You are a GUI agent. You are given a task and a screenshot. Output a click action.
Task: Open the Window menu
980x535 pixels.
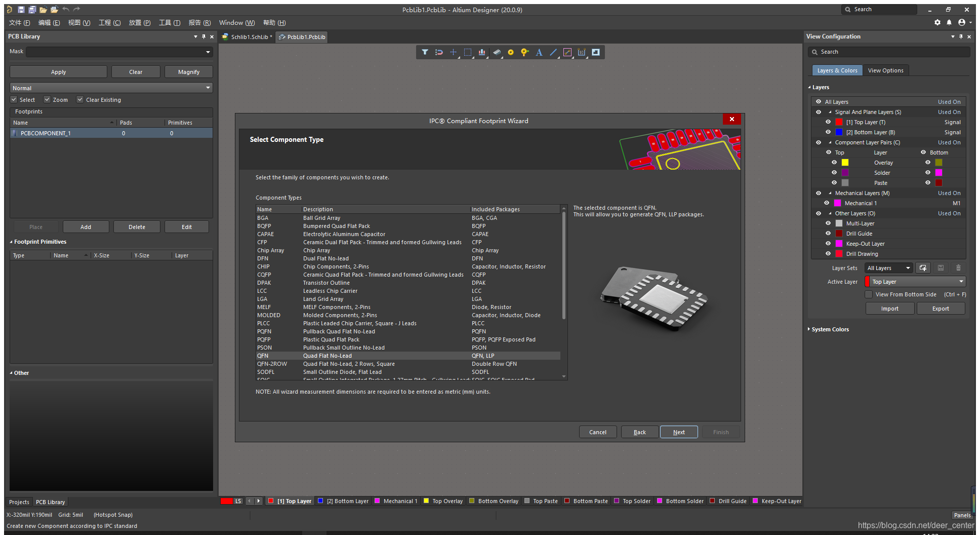coord(236,23)
